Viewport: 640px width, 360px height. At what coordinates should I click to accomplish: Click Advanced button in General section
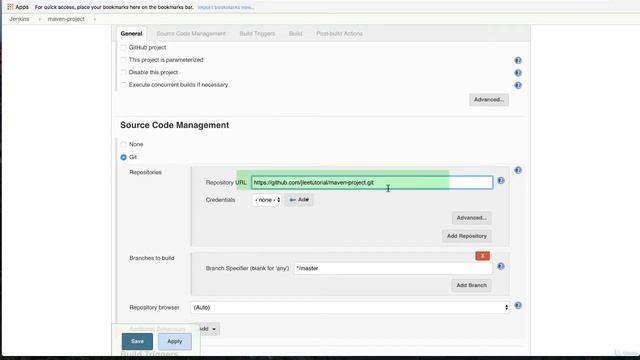[489, 100]
